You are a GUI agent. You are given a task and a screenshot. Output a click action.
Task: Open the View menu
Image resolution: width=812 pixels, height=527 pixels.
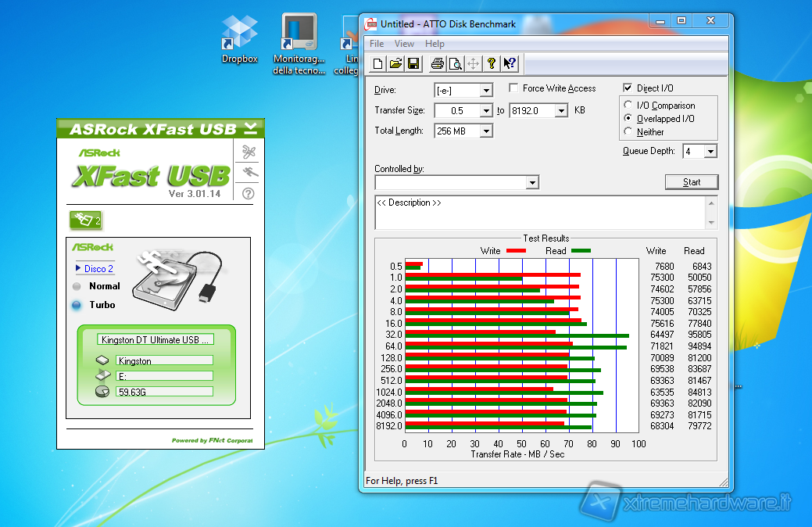pos(404,44)
